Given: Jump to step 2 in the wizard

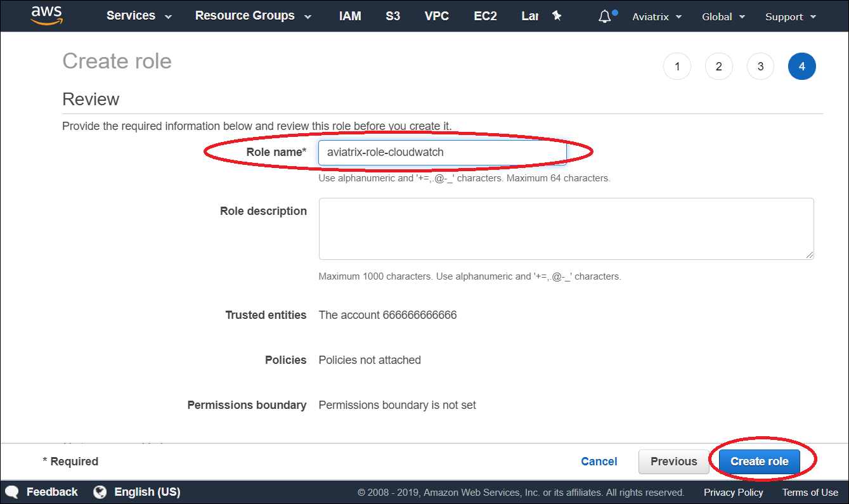Looking at the screenshot, I should coord(718,66).
